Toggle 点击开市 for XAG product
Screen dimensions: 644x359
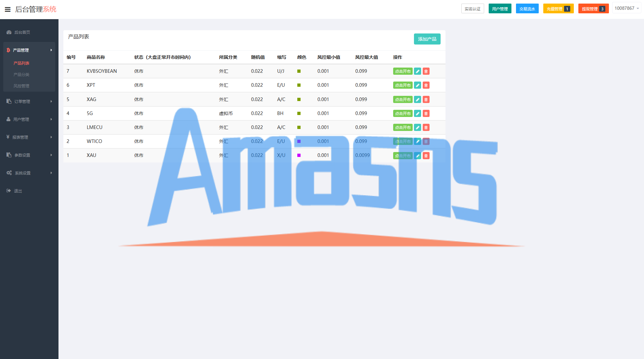coord(403,100)
